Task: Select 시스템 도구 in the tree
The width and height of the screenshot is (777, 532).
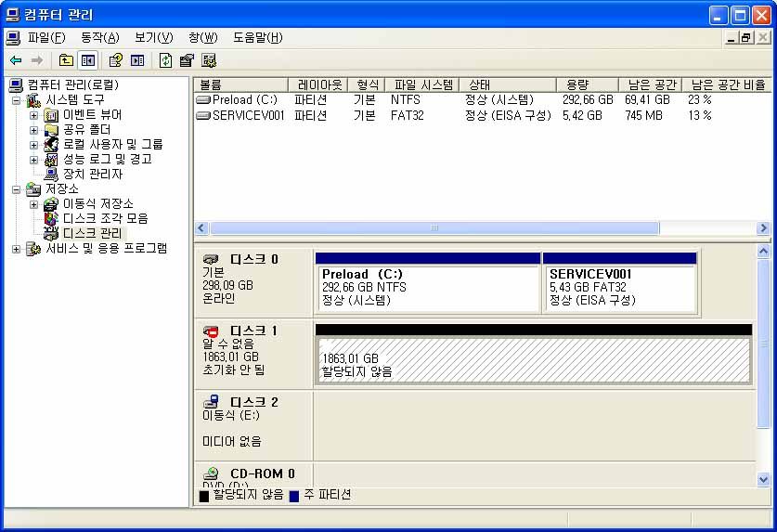Action: (75, 99)
